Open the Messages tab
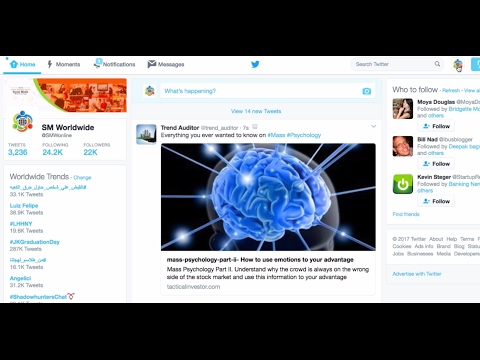 click(166, 64)
